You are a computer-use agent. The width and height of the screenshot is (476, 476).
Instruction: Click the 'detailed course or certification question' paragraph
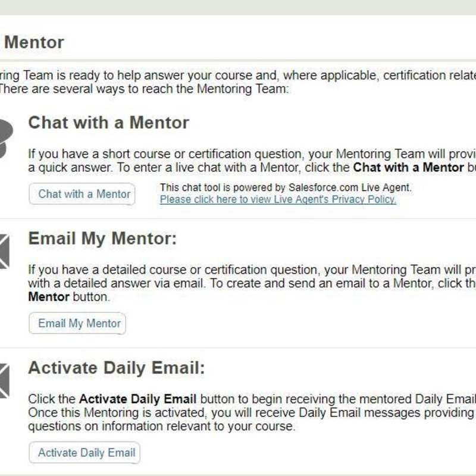[252, 283]
